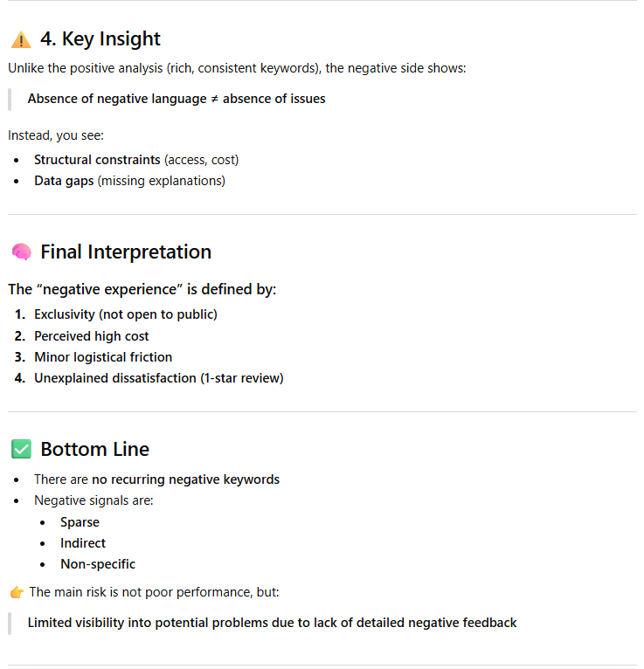644x669 pixels.
Task: Click the "Absence of negative language" quote
Action: 177,99
